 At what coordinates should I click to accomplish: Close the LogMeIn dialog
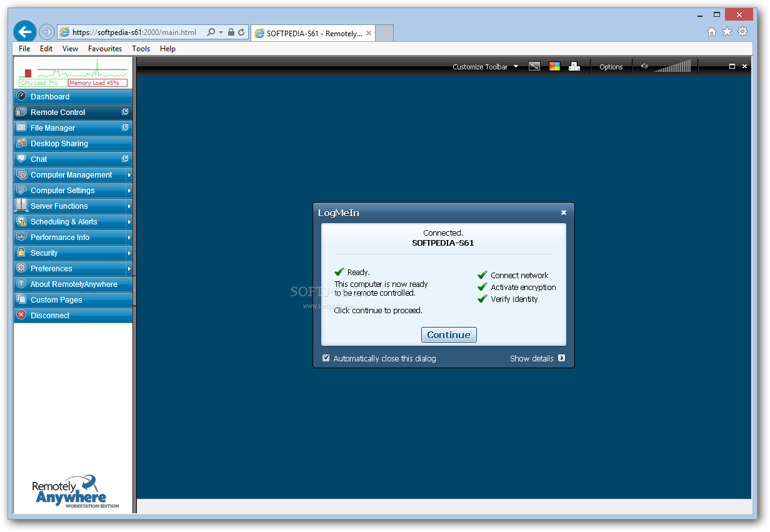[564, 213]
